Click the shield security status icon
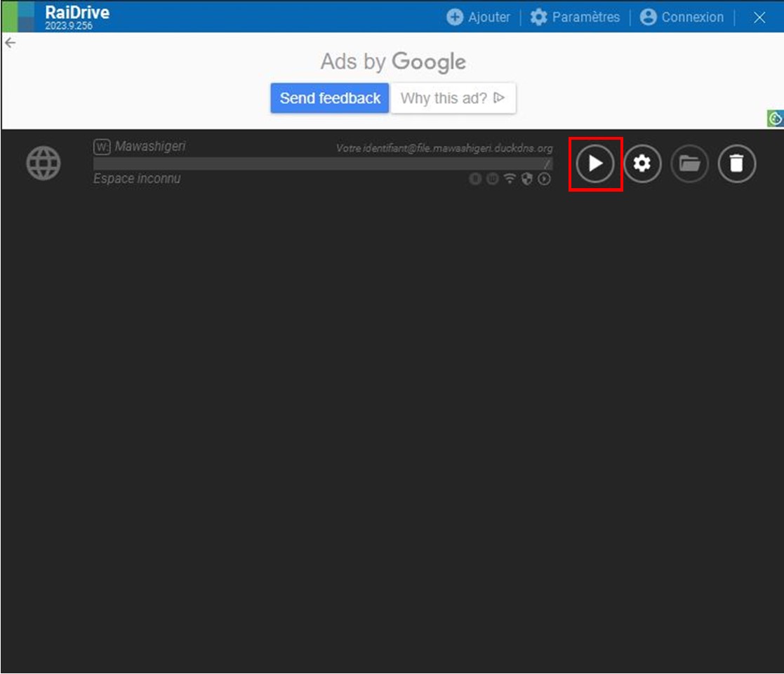 point(526,179)
